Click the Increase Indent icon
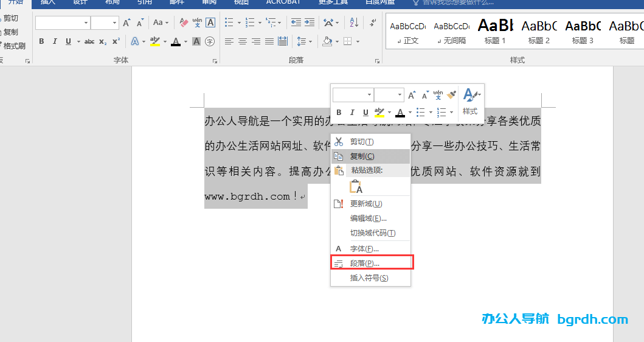The width and height of the screenshot is (644, 342). click(310, 22)
